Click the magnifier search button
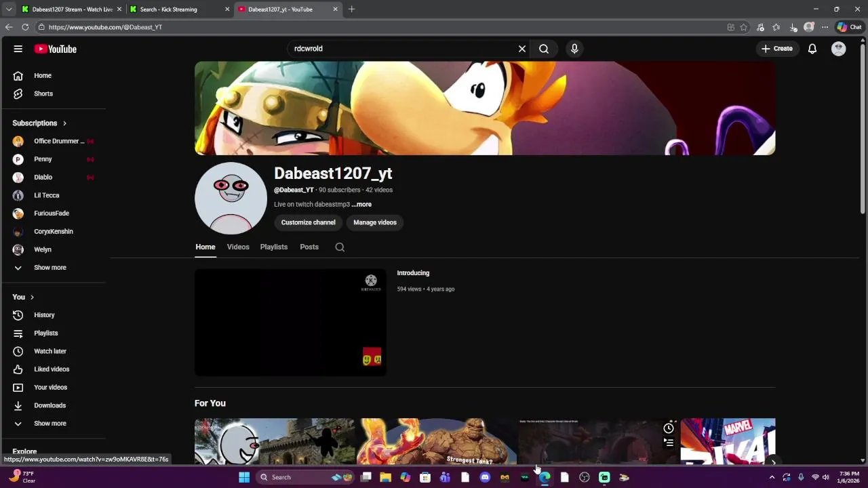This screenshot has width=868, height=488. click(x=544, y=49)
